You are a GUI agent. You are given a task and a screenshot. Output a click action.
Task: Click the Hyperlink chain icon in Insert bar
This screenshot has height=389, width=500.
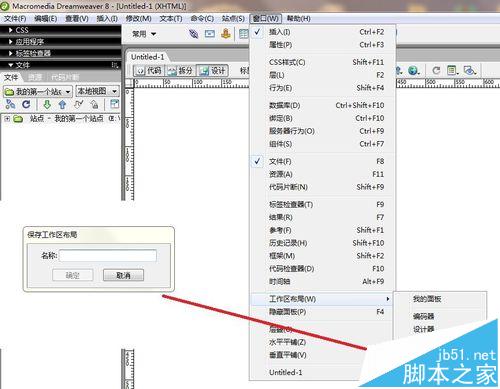pyautogui.click(x=194, y=34)
